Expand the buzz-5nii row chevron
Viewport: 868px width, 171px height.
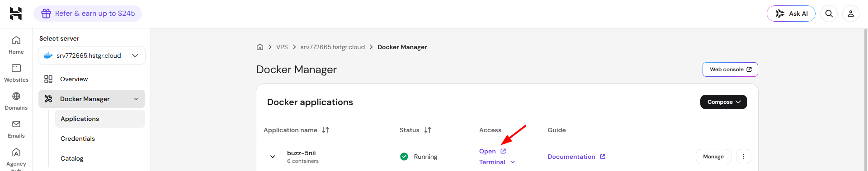[x=273, y=157]
